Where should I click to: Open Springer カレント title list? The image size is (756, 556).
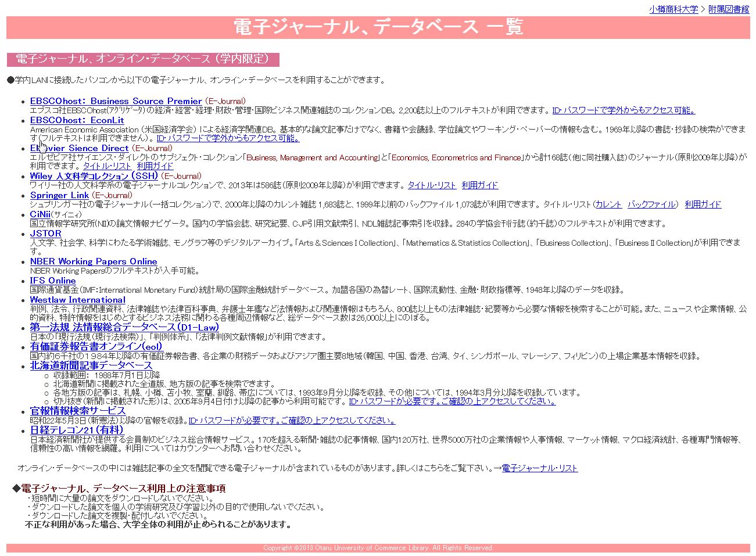(x=608, y=205)
